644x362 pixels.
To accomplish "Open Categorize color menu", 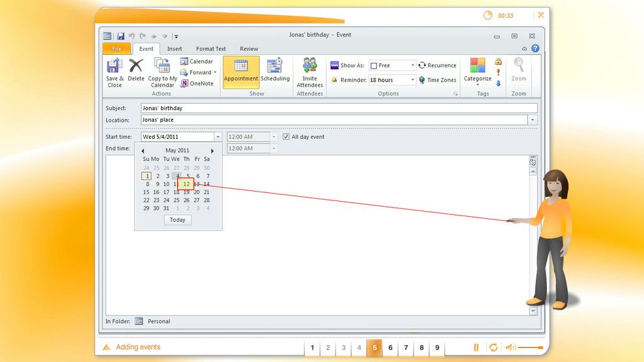I will point(478,72).
